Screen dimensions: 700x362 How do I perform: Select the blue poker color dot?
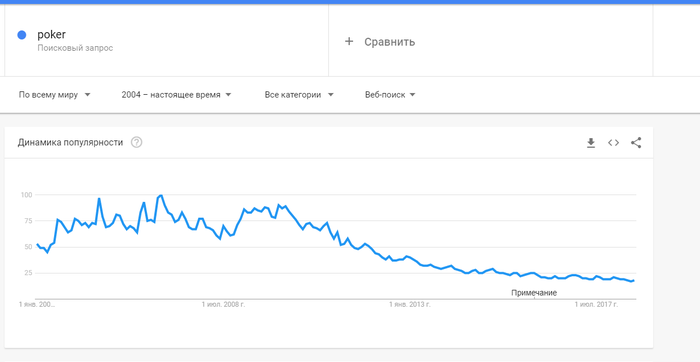point(21,35)
